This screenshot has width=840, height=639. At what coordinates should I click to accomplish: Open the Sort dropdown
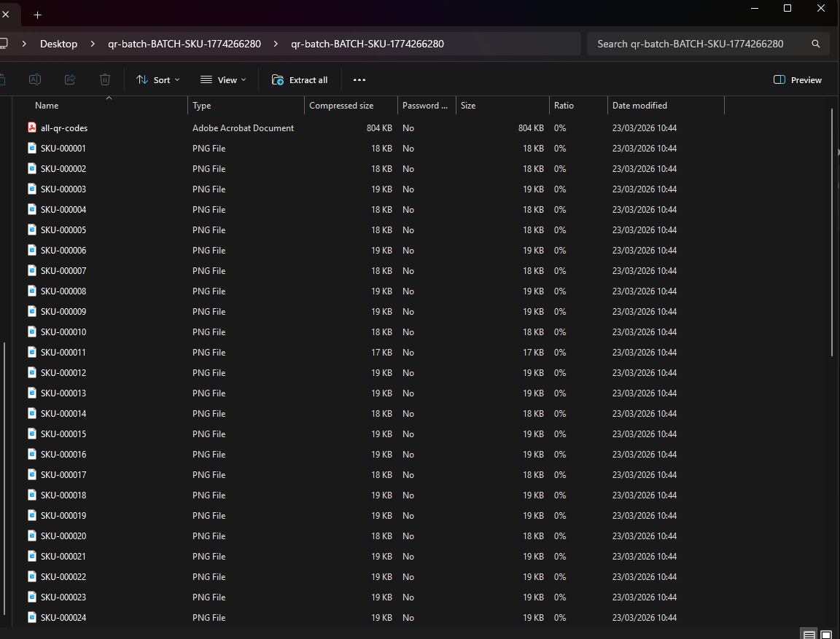pyautogui.click(x=158, y=79)
